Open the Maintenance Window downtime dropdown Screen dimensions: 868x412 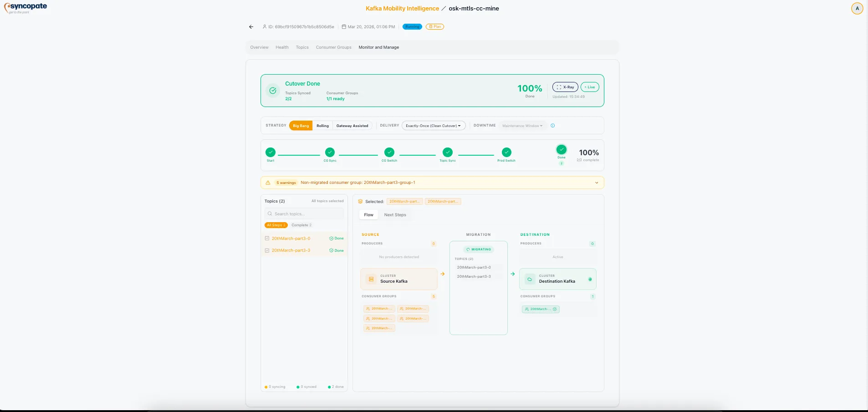(x=522, y=126)
